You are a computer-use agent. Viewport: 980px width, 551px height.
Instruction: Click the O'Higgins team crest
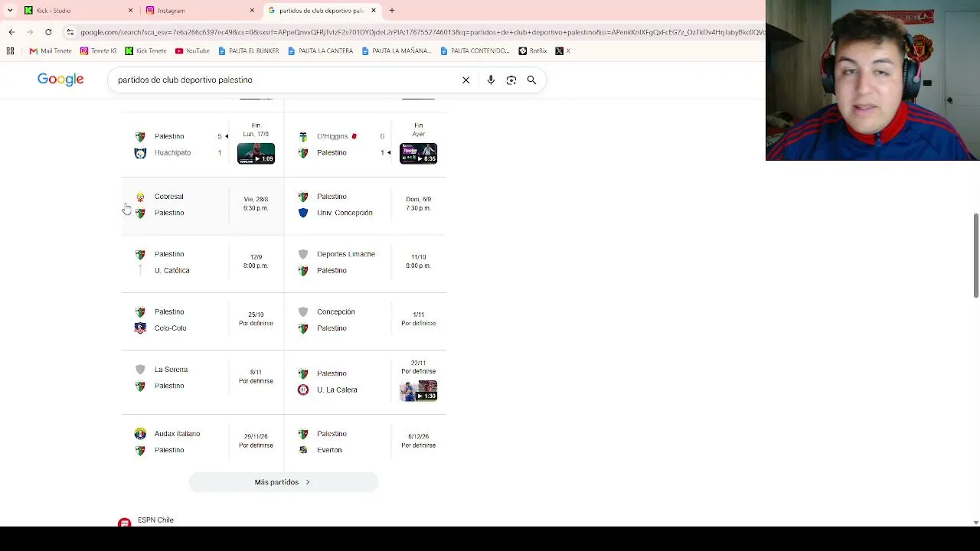pyautogui.click(x=303, y=136)
